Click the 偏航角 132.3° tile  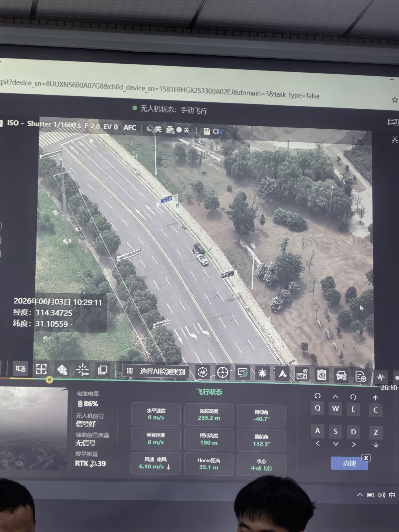(261, 441)
